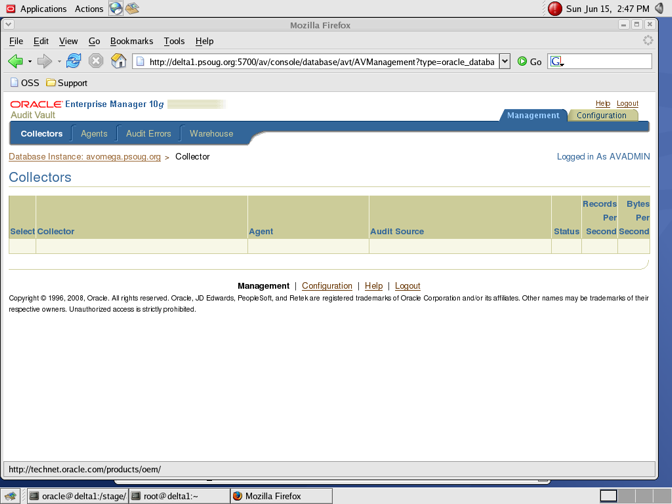Image resolution: width=672 pixels, height=504 pixels.
Task: Click the show desktop icon in bottom panel
Action: click(10, 496)
